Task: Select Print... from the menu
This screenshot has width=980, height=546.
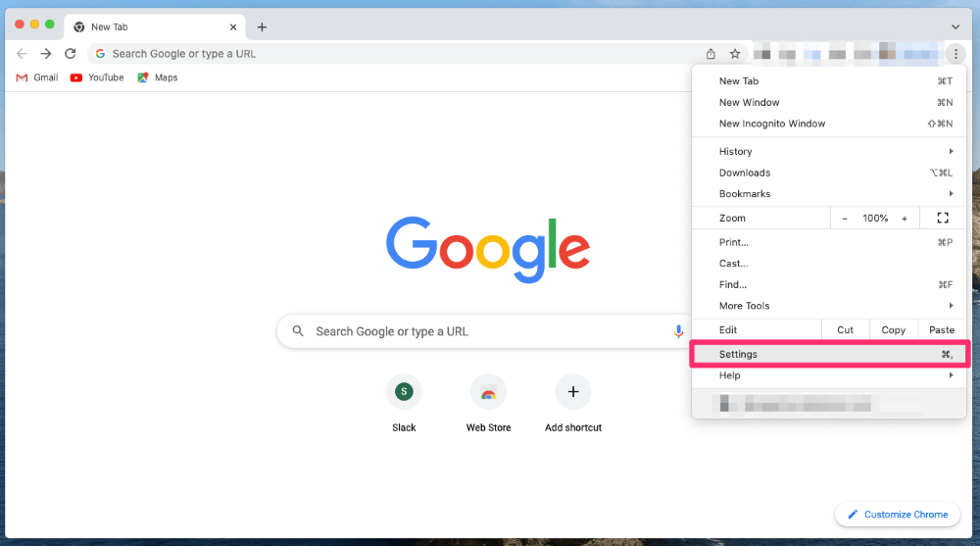Action: click(829, 242)
